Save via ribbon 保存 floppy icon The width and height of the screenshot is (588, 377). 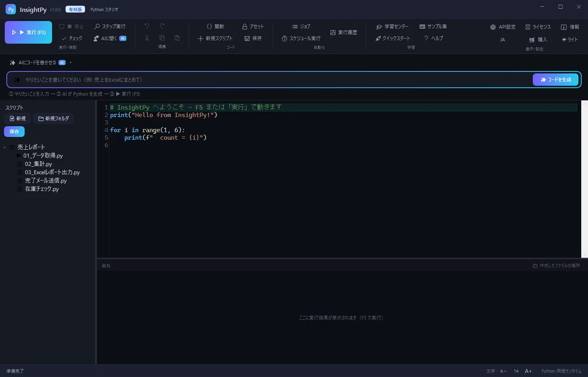point(253,38)
